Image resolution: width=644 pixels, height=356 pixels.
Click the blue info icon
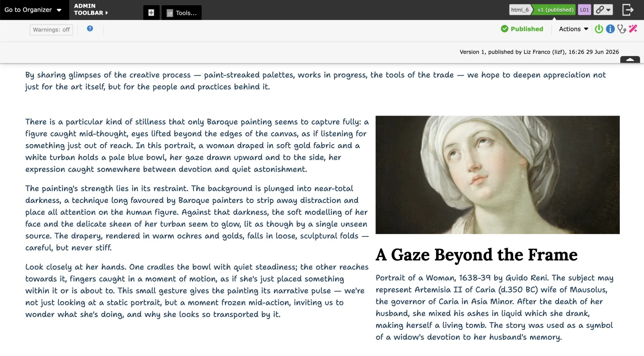coord(610,29)
